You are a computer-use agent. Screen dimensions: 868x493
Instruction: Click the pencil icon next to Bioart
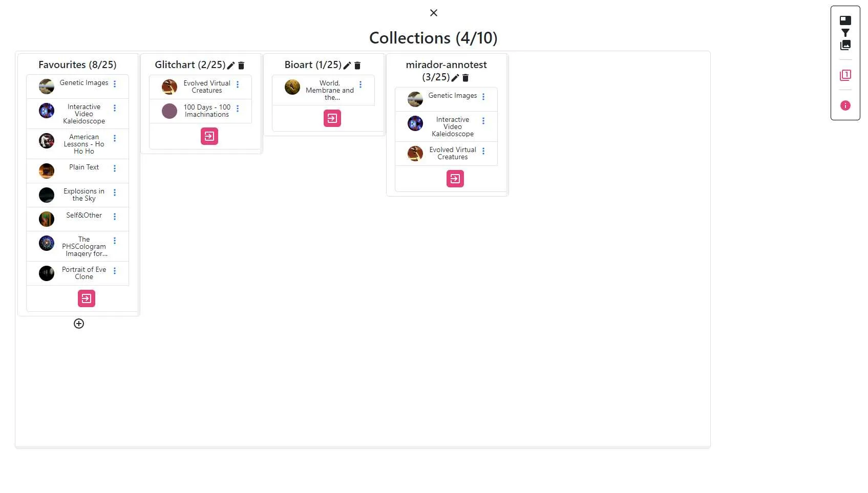pyautogui.click(x=347, y=66)
